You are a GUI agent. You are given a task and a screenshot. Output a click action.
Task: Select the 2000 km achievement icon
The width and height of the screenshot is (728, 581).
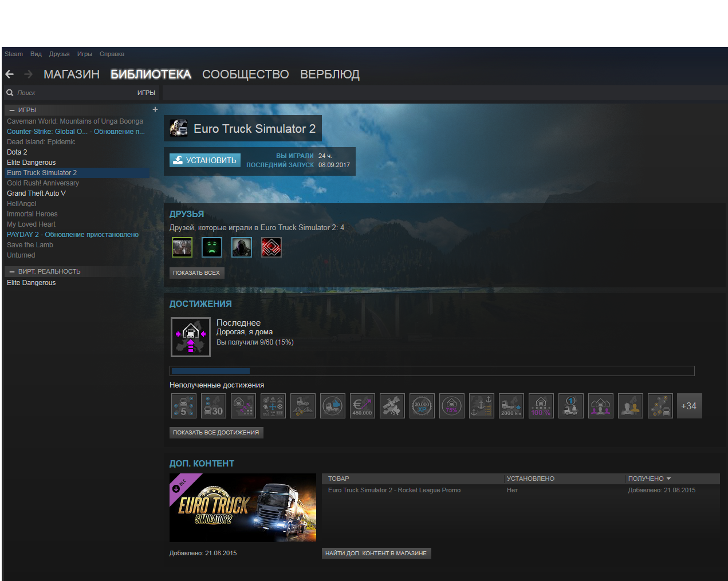511,406
